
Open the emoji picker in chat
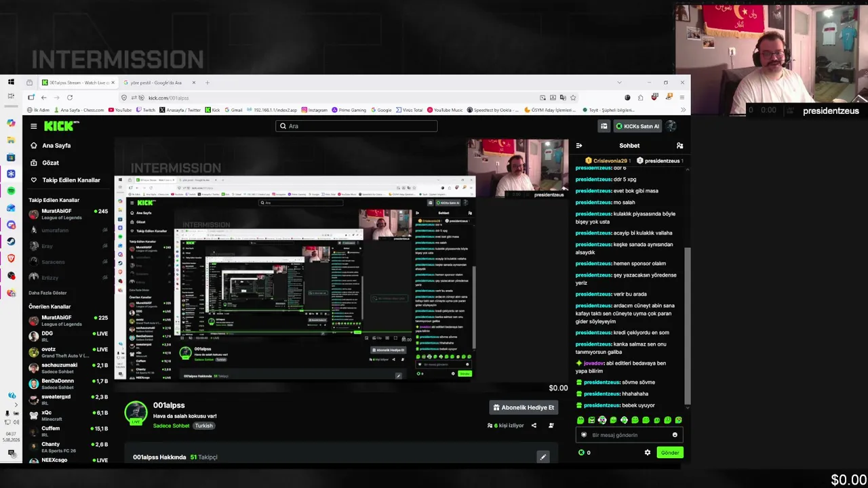click(x=675, y=435)
